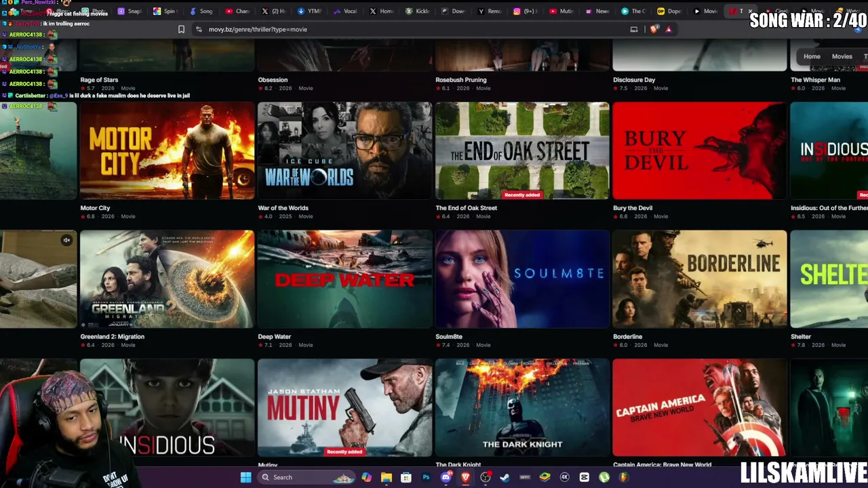Open 4K Downloader from the taskbar
868x488 pixels.
[564, 477]
